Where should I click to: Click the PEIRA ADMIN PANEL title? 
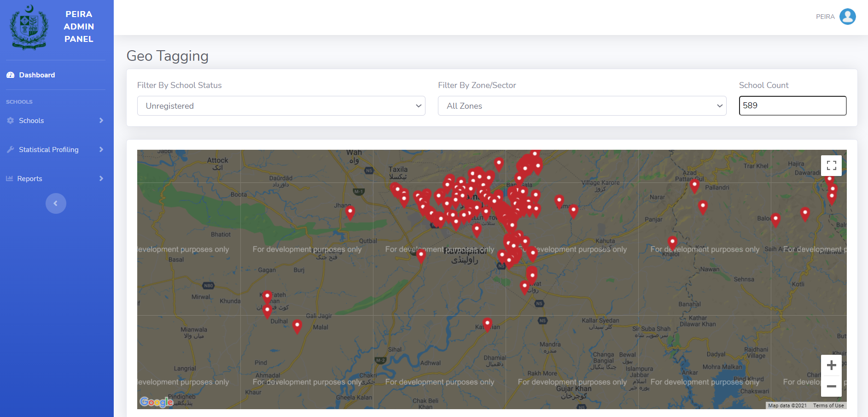coord(79,27)
